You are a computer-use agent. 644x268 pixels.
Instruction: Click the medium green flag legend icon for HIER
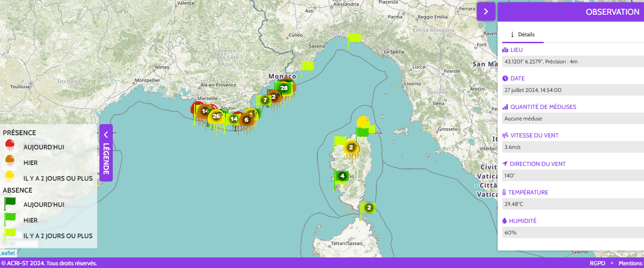pos(10,220)
